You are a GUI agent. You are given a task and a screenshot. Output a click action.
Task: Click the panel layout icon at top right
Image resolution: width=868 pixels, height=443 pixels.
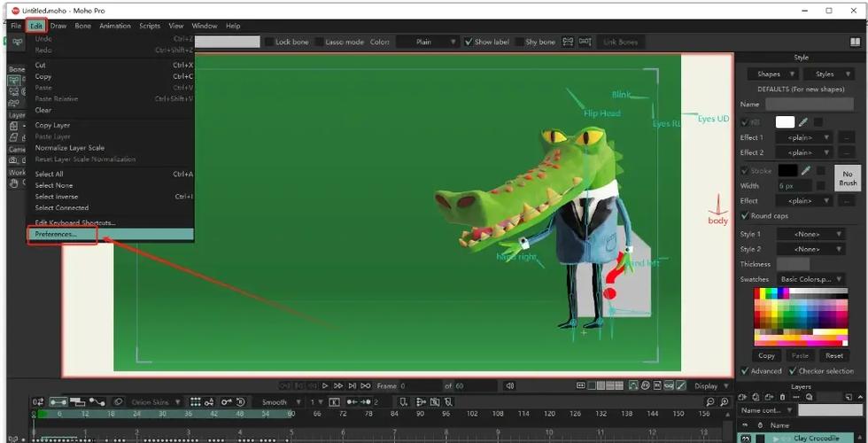tap(855, 43)
